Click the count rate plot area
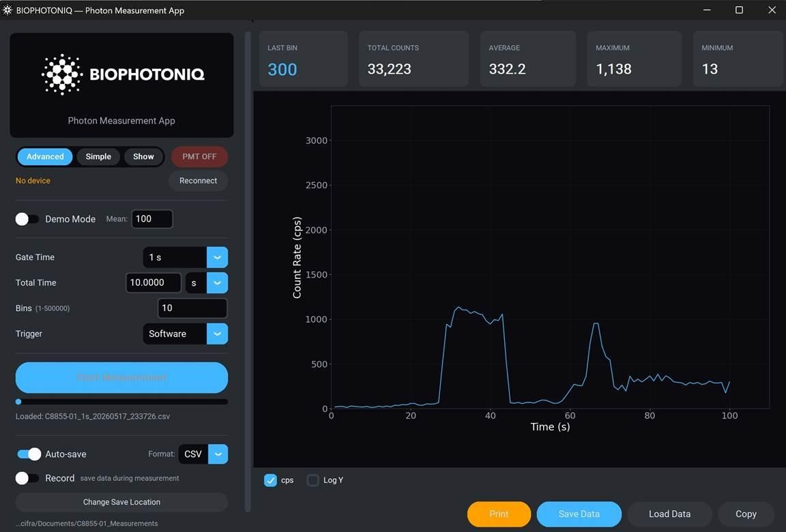786x532 pixels. pyautogui.click(x=550, y=257)
